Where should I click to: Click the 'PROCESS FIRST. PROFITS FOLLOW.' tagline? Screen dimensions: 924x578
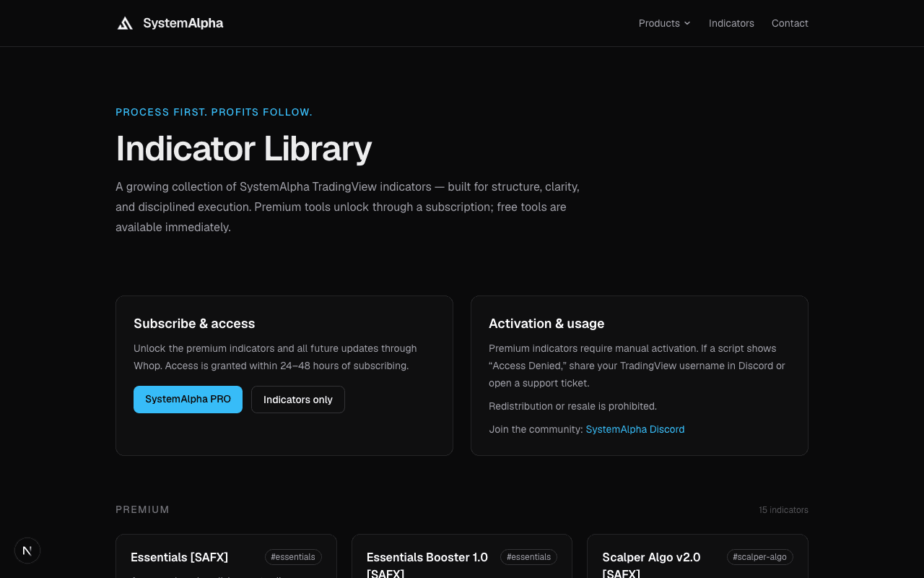[214, 112]
